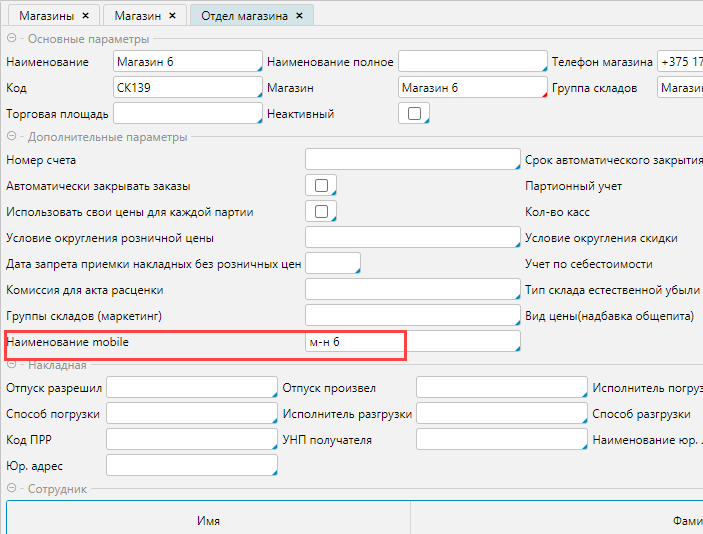Click the Код field containing СК139
703x534 pixels.
(187, 88)
